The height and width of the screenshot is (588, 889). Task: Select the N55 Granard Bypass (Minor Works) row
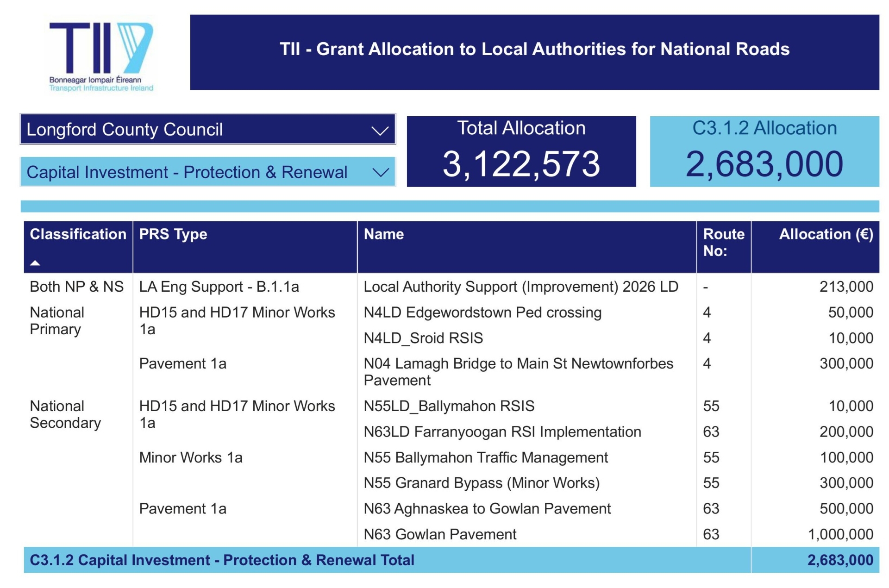(482, 483)
